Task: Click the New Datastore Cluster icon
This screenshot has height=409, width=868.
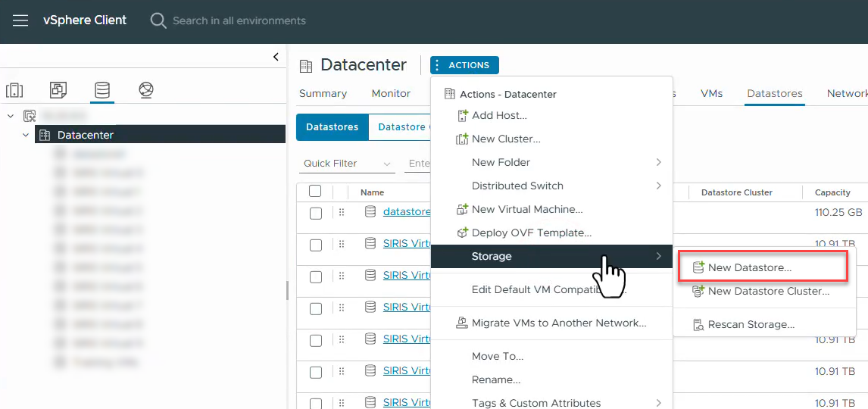Action: (x=698, y=291)
